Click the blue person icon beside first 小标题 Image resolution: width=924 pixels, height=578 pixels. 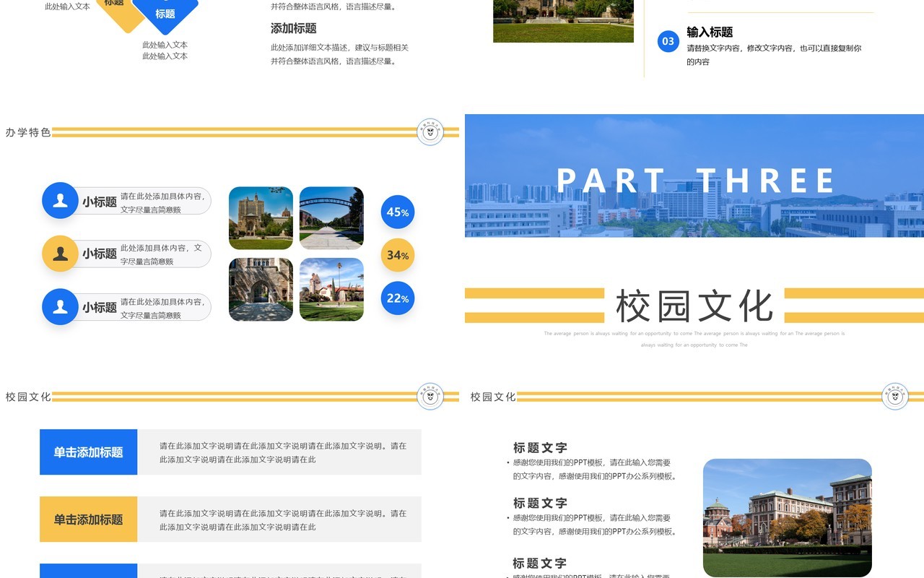click(60, 201)
